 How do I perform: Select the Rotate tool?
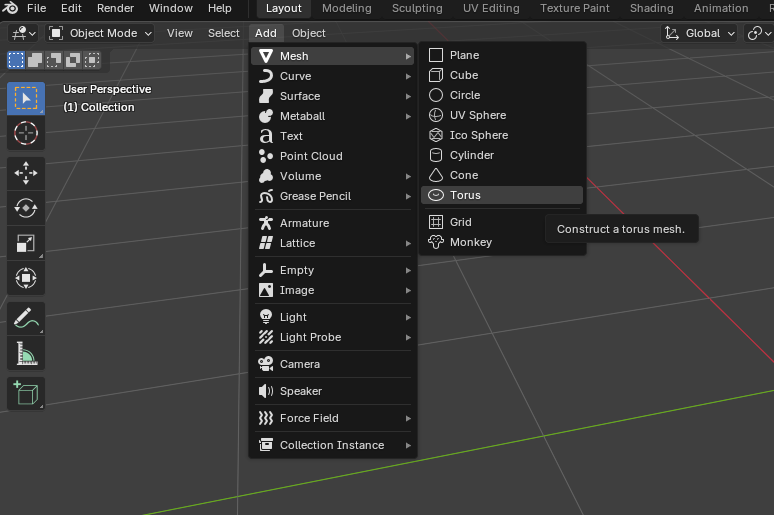point(26,208)
